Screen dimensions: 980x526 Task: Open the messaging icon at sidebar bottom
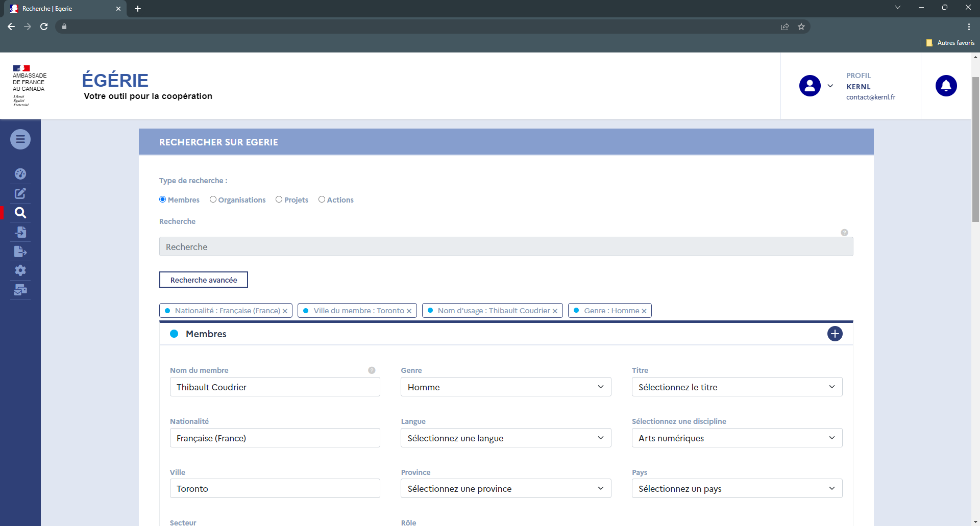click(x=20, y=290)
